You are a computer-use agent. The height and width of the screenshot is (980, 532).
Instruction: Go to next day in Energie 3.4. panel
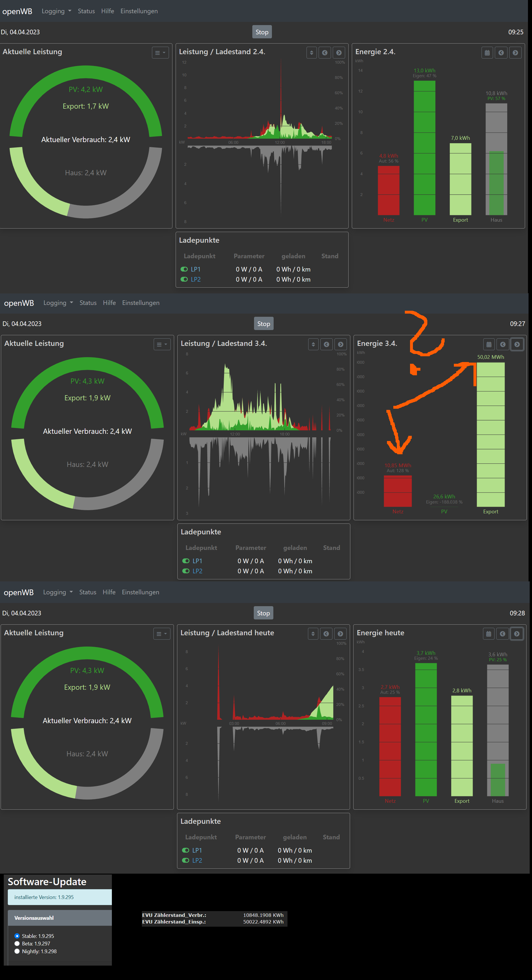coord(517,344)
